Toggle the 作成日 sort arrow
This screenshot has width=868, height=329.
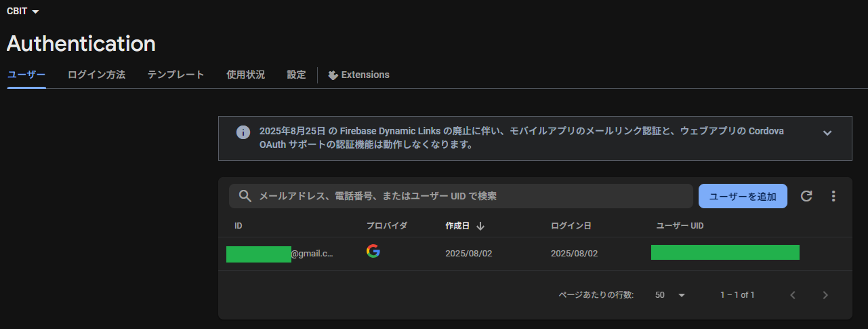click(480, 226)
